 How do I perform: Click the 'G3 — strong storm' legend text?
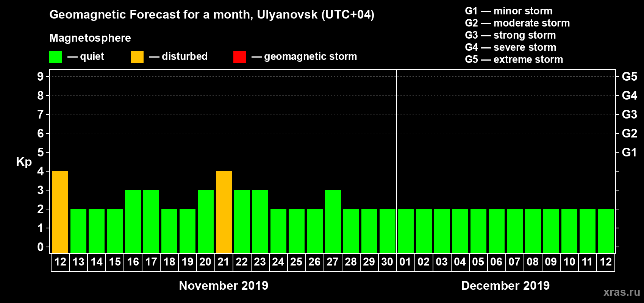(x=510, y=35)
